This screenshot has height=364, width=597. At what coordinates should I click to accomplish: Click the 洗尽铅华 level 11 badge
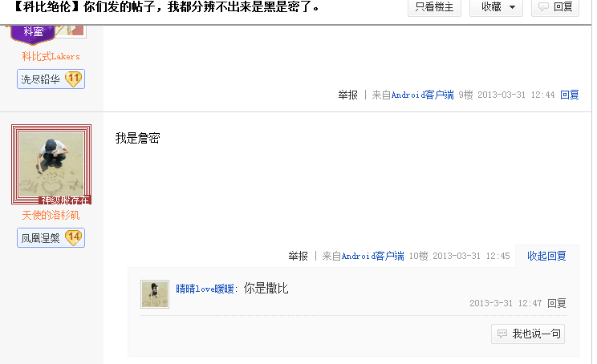coord(51,79)
